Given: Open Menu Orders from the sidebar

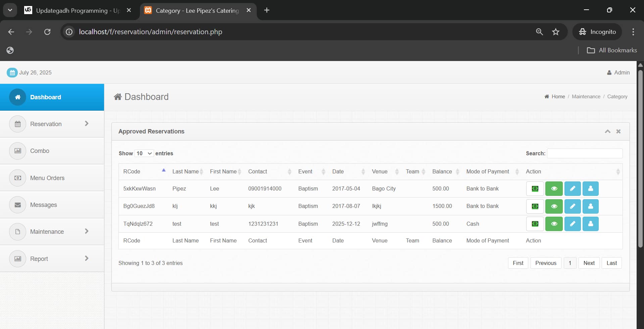Looking at the screenshot, I should click(x=47, y=178).
